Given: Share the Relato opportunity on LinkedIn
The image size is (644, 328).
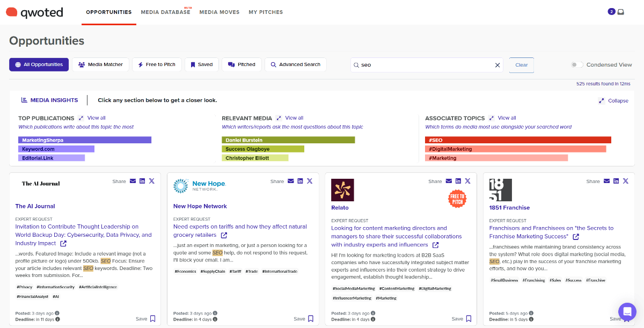Looking at the screenshot, I should pyautogui.click(x=458, y=181).
